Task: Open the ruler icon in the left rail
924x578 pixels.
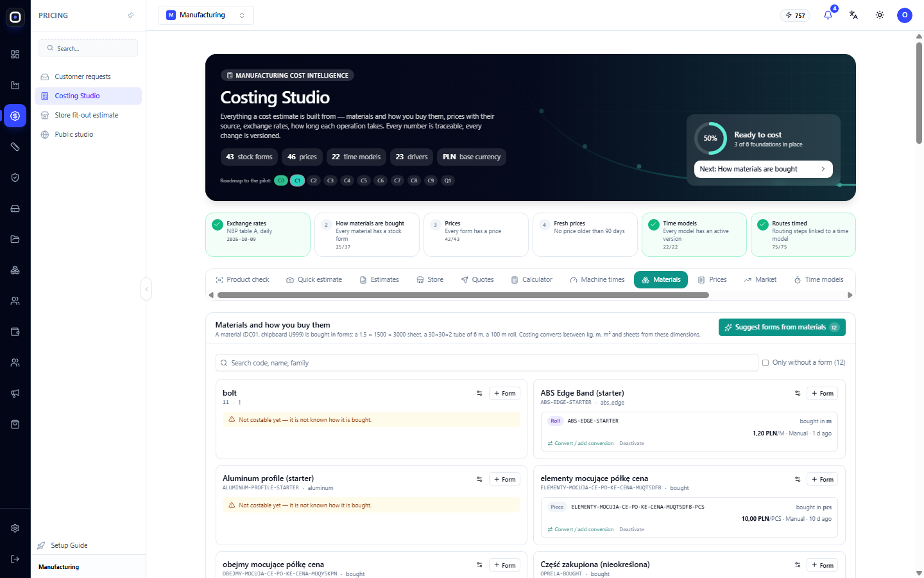Action: pyautogui.click(x=15, y=147)
